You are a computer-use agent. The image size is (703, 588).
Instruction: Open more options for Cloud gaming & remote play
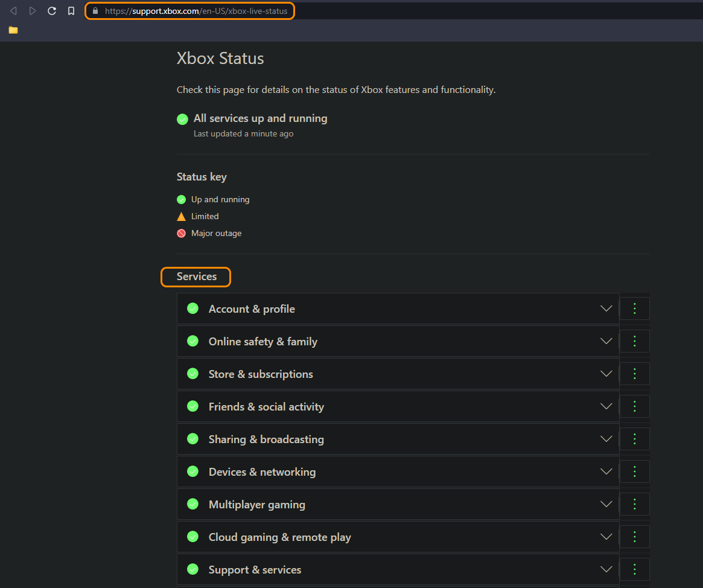pos(634,537)
